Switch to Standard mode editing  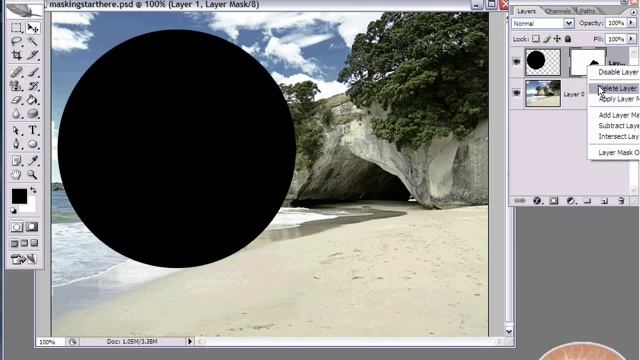(x=17, y=227)
